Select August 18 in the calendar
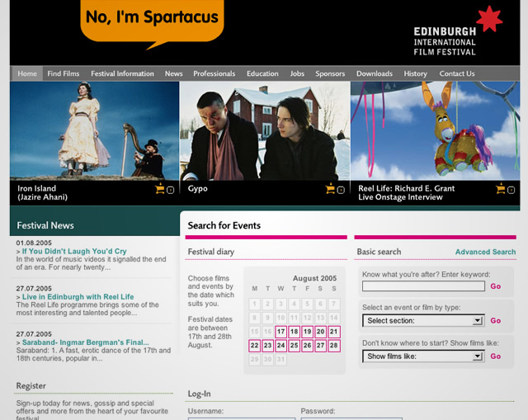This screenshot has height=420, width=528. pos(294,332)
